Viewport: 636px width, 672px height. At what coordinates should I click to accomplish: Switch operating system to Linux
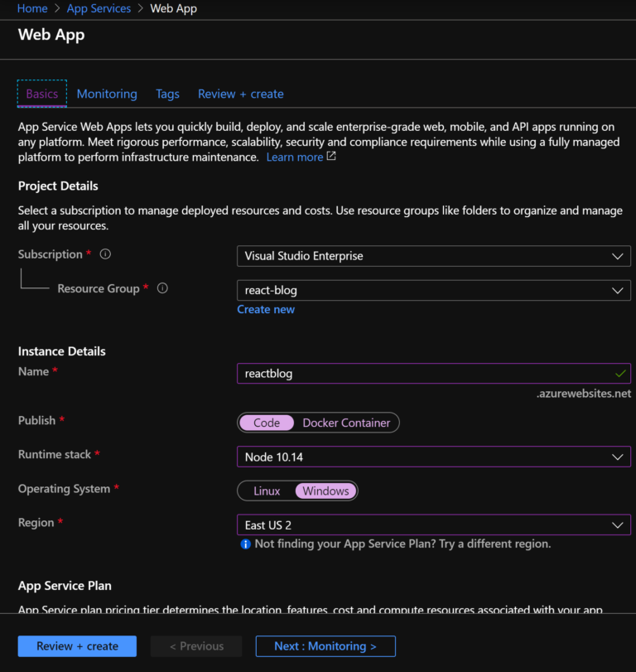(267, 491)
